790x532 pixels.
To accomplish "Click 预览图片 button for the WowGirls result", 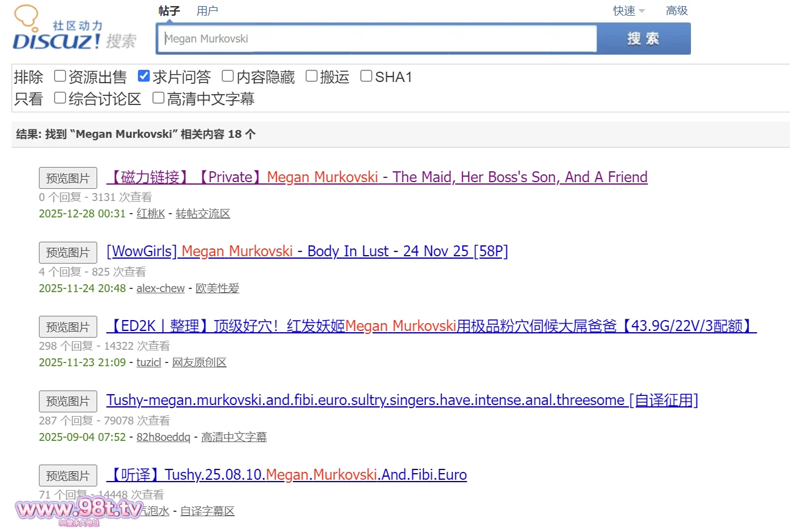I will click(68, 253).
